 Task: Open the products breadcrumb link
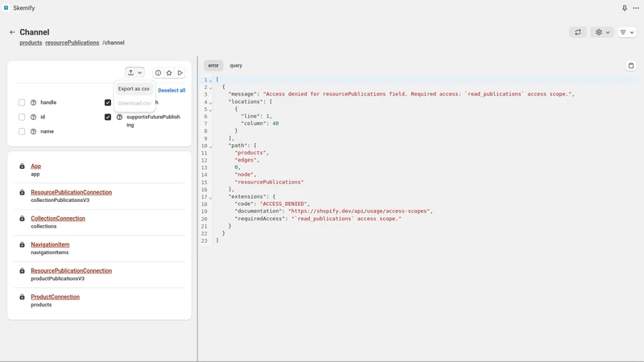(x=31, y=43)
